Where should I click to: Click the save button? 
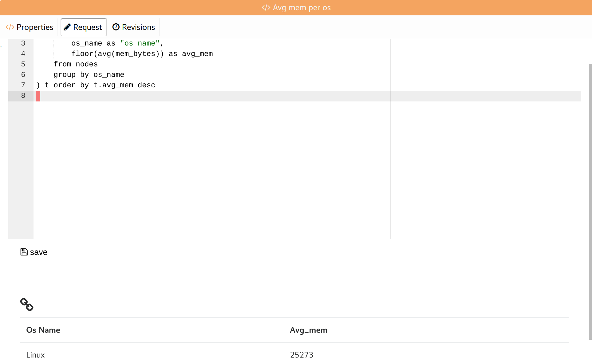coord(34,252)
